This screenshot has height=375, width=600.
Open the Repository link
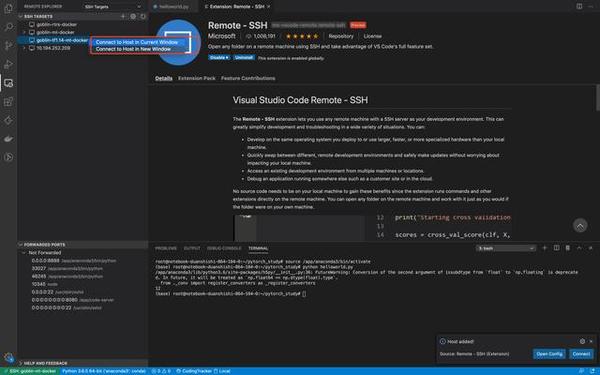(x=341, y=36)
